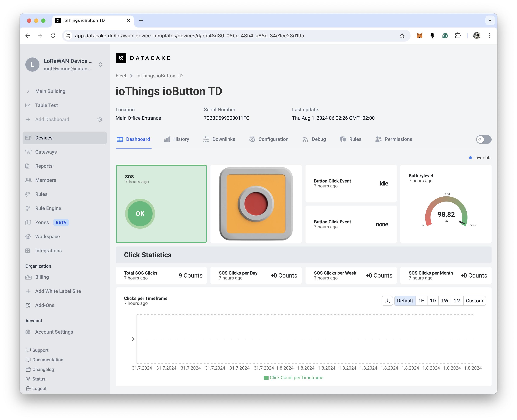View site information icon in address bar
The height and width of the screenshot is (420, 517).
(x=68, y=36)
